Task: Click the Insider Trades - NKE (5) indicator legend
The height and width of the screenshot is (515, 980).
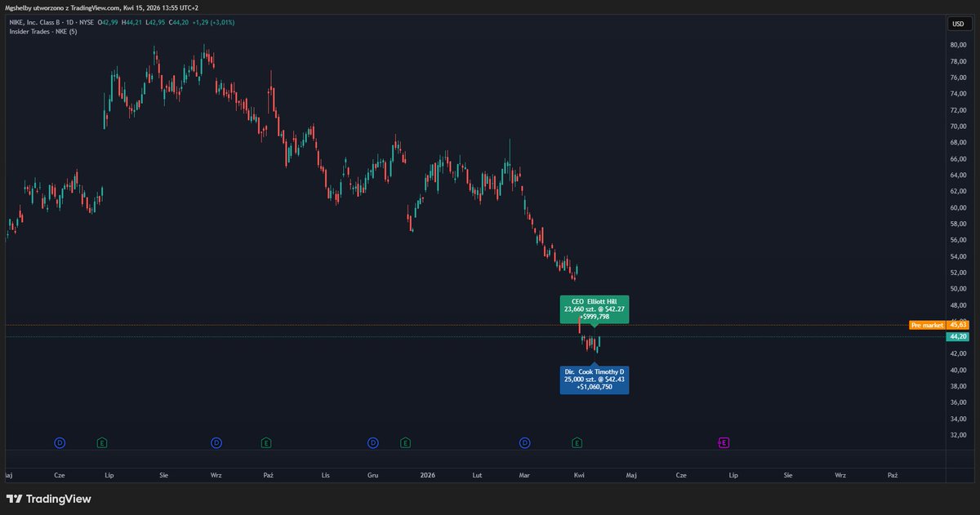Action: pos(42,31)
